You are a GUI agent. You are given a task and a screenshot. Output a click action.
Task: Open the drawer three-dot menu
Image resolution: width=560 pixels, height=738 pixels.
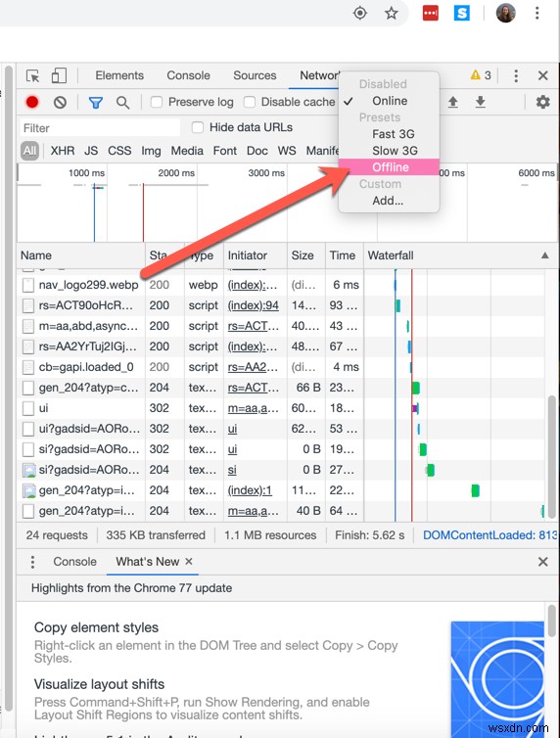click(32, 562)
